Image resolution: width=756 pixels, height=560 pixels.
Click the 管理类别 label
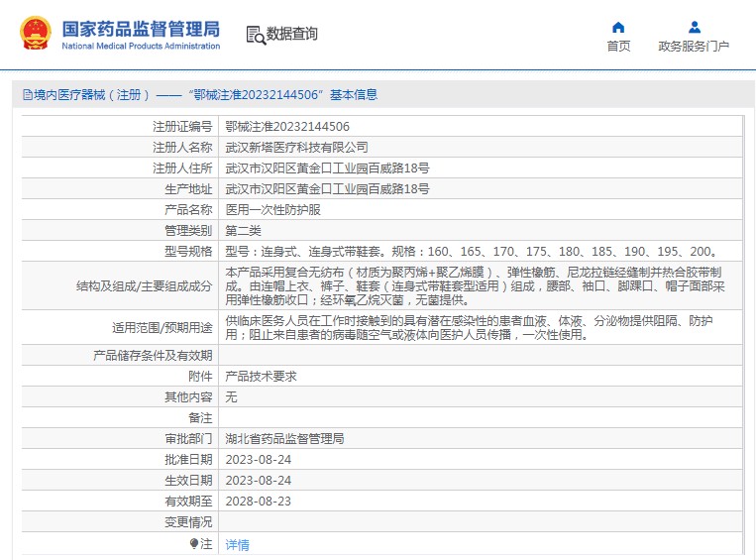pos(188,231)
